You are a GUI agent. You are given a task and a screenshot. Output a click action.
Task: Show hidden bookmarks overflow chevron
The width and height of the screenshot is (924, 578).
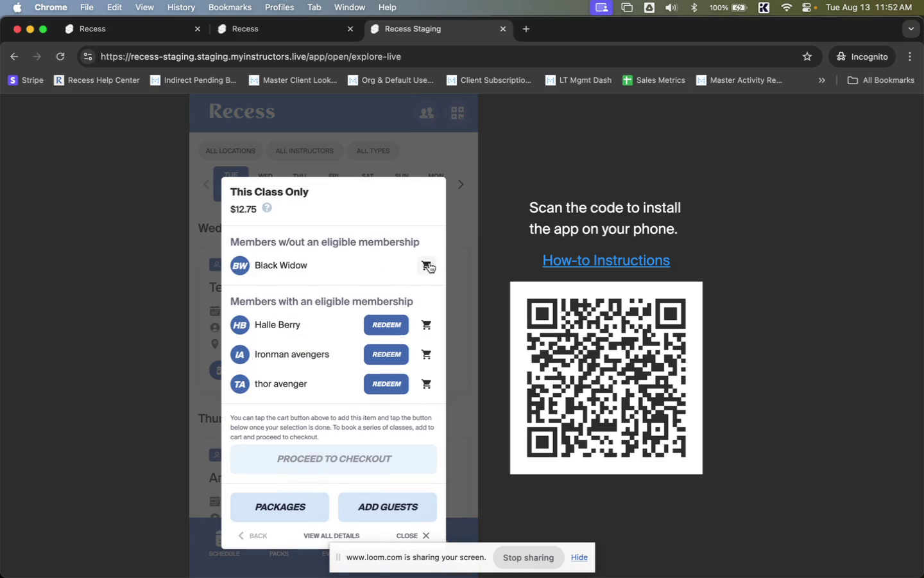[822, 80]
